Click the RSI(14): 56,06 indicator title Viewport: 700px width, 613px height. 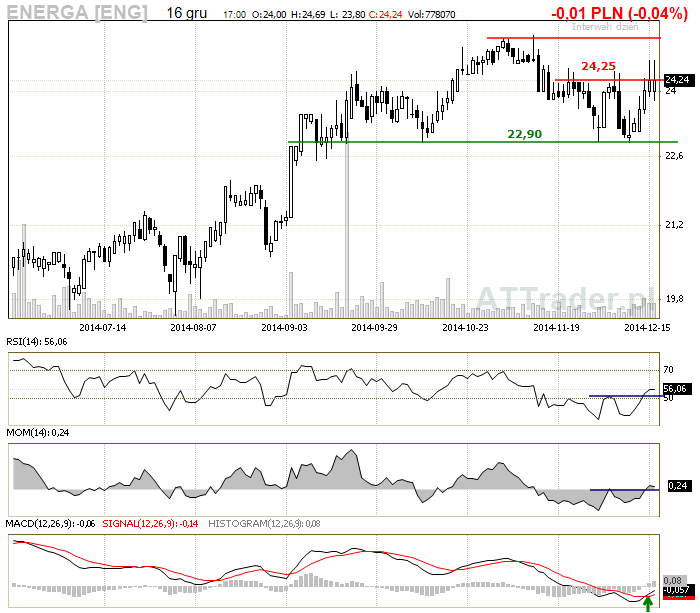[x=37, y=342]
